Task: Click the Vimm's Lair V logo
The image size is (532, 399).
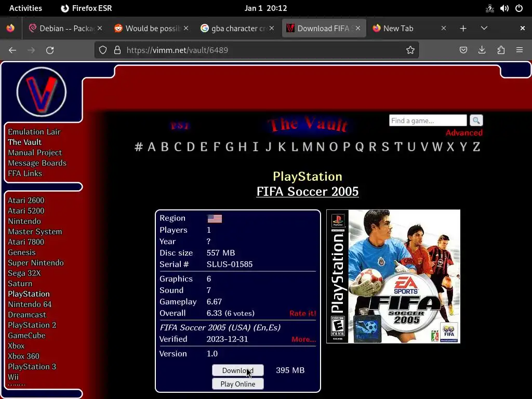Action: click(42, 91)
